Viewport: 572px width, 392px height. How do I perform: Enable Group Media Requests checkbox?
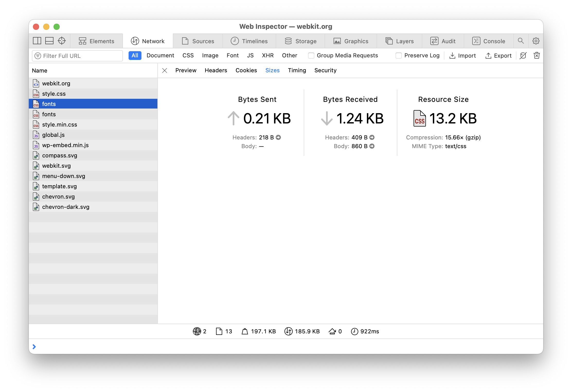pos(311,56)
